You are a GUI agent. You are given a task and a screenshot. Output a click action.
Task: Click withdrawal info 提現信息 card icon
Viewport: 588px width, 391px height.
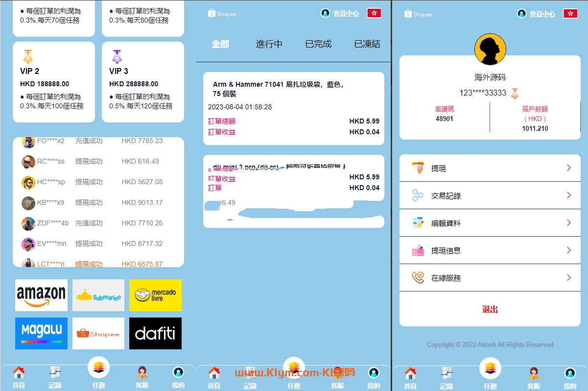(418, 250)
